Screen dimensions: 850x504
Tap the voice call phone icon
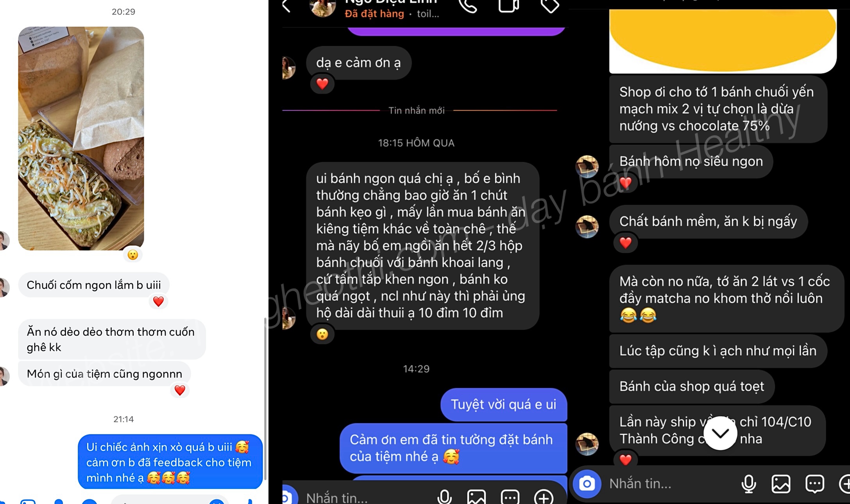pyautogui.click(x=468, y=6)
